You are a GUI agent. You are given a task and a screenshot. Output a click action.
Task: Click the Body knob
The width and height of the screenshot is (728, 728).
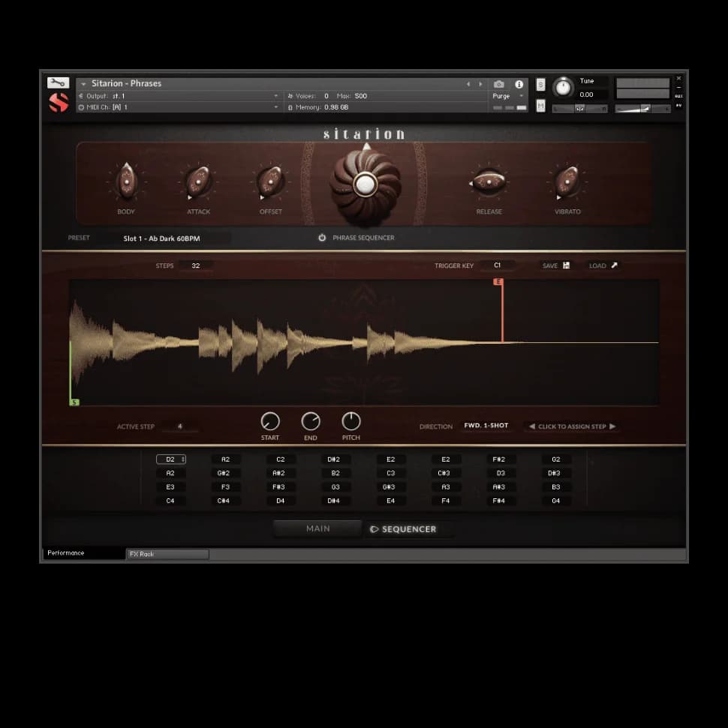coord(126,182)
